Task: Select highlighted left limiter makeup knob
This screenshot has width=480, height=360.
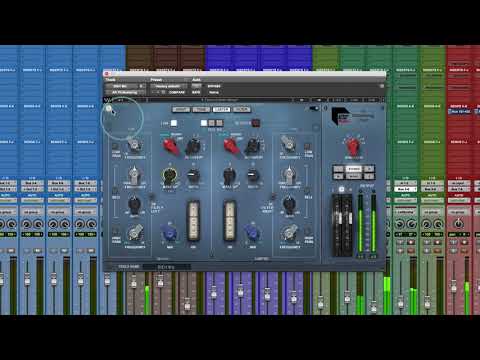Action: coord(169,175)
